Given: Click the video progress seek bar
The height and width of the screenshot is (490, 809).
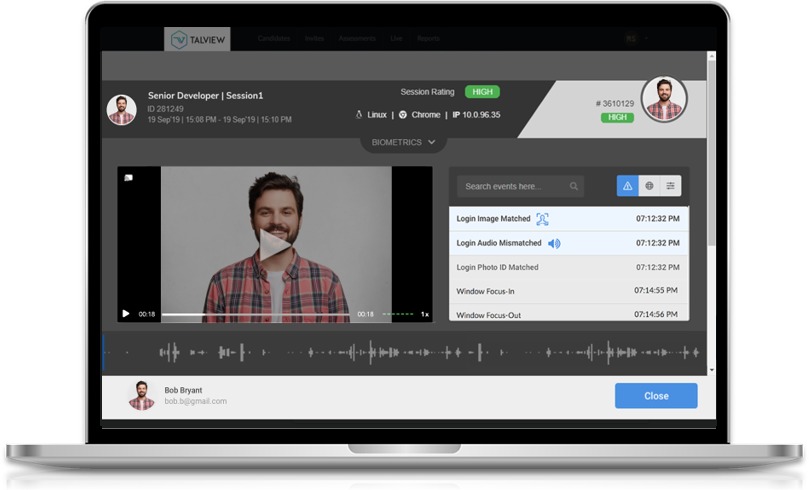Looking at the screenshot, I should pos(255,314).
